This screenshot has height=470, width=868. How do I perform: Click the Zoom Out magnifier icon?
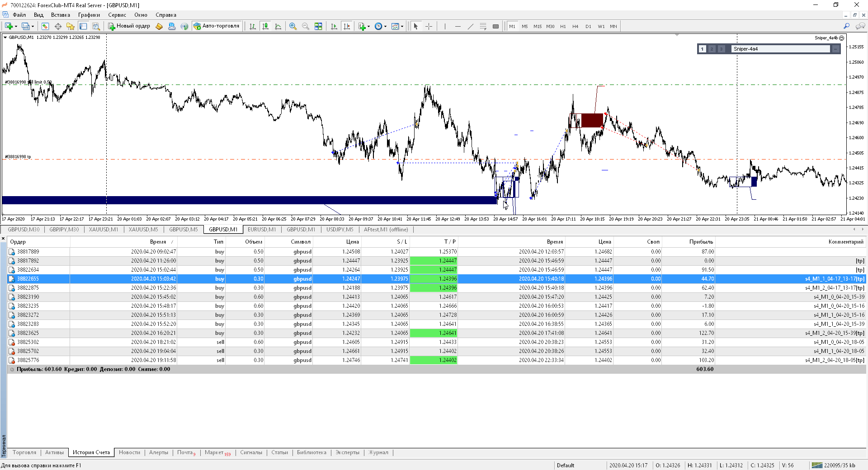click(x=306, y=26)
